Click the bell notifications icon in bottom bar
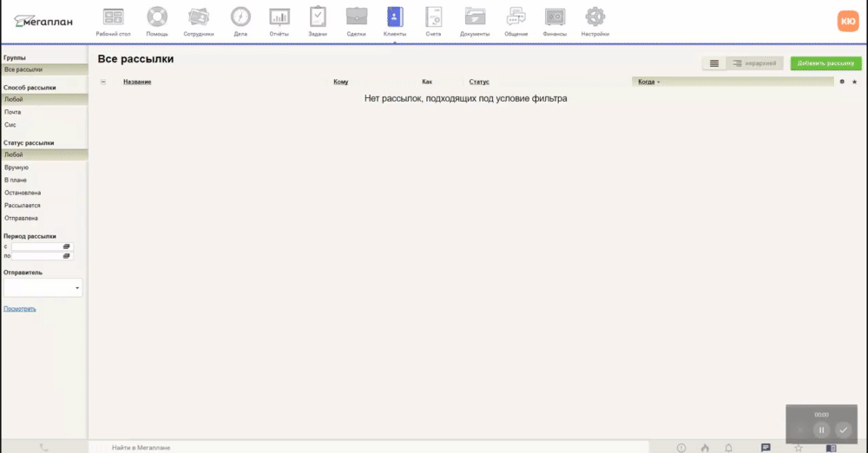The image size is (868, 453). click(x=728, y=448)
